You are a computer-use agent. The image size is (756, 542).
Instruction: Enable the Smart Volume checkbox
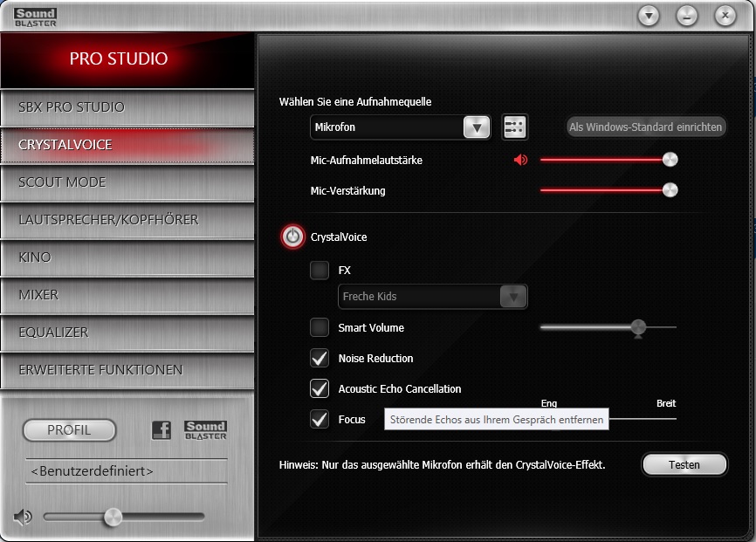(x=320, y=327)
